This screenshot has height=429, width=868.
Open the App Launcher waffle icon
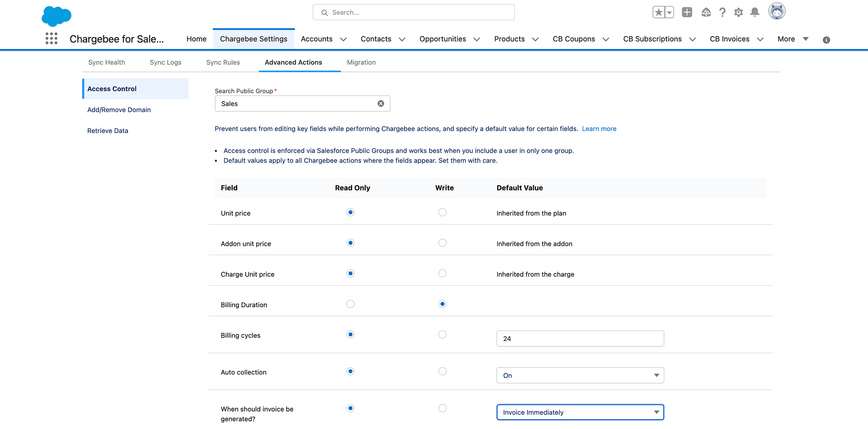(x=51, y=39)
